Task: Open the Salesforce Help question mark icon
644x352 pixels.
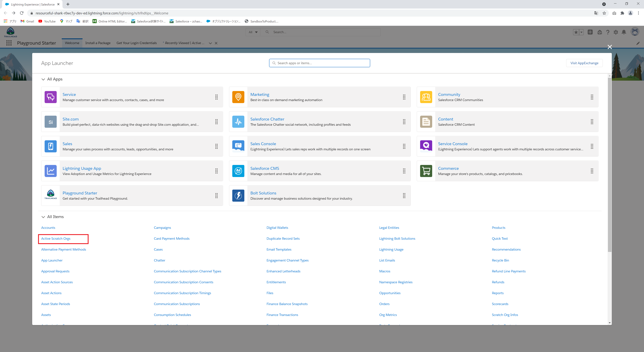Action: coord(608,32)
